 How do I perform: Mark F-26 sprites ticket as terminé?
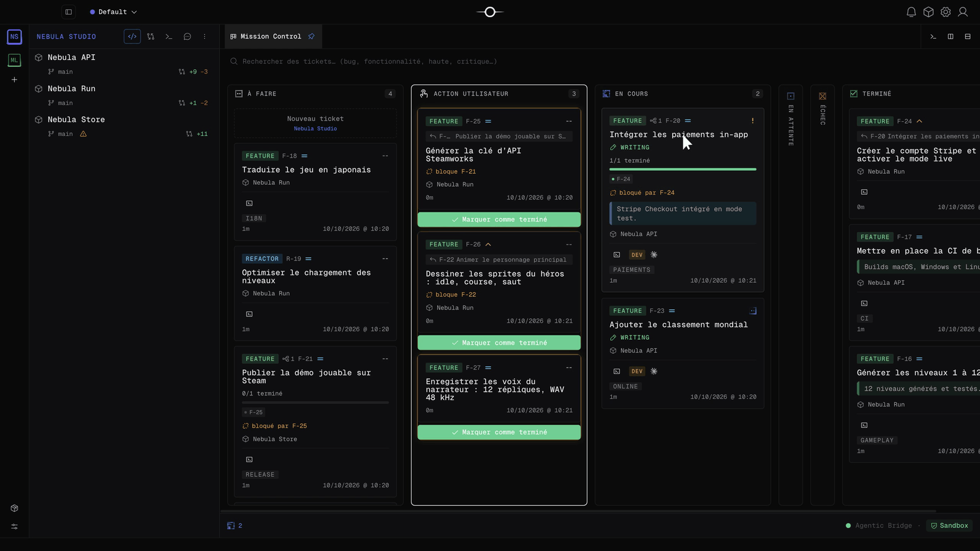[499, 343]
